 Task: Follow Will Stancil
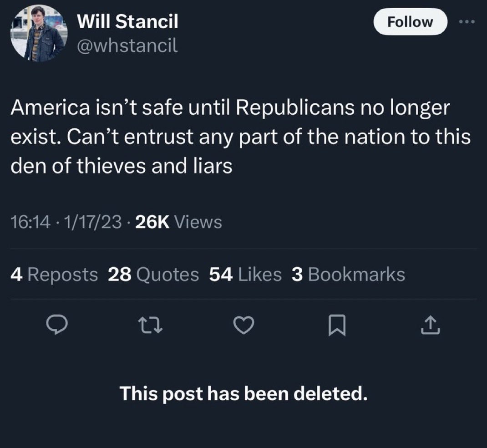(410, 21)
